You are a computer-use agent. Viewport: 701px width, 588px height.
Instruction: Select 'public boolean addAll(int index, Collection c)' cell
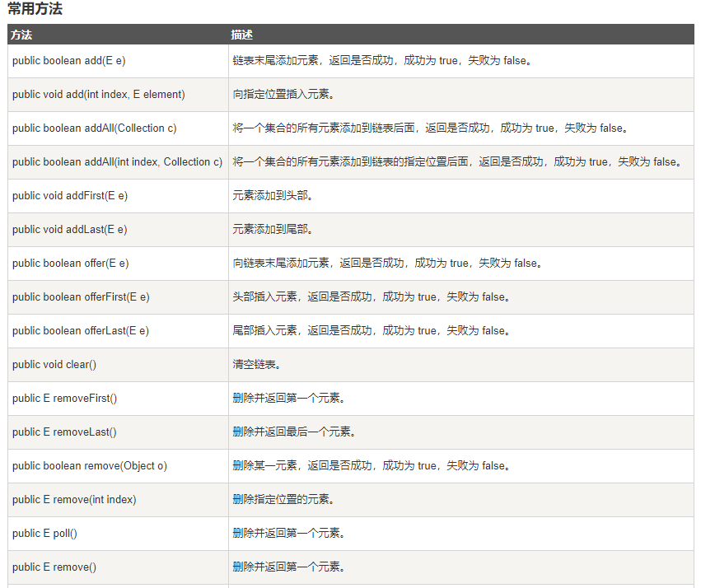click(117, 162)
